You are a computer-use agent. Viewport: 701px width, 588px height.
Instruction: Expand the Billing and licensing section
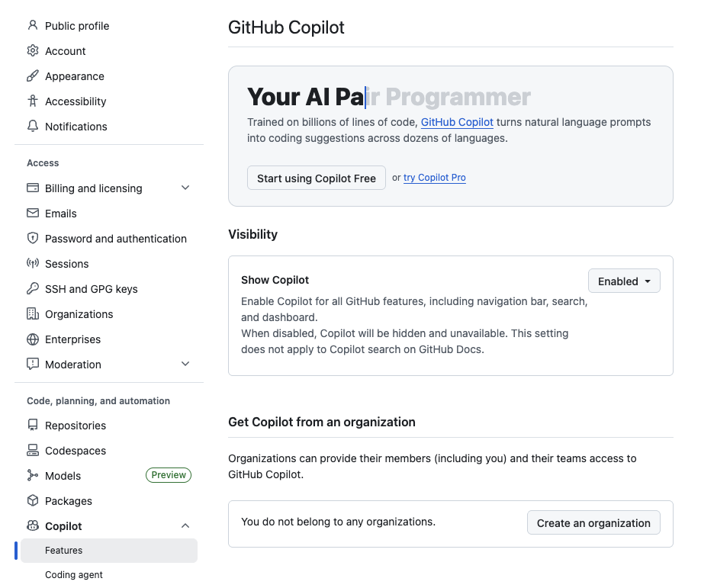(x=185, y=188)
